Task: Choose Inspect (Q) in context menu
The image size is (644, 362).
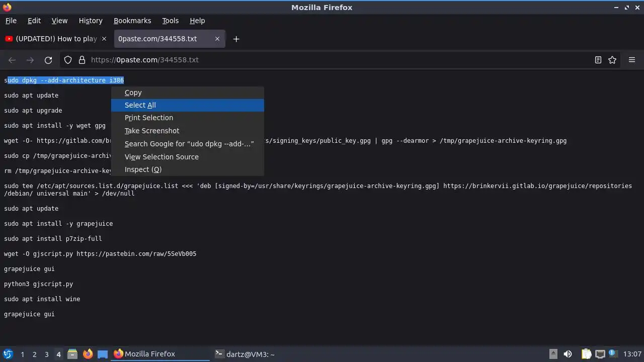Action: 187,169
